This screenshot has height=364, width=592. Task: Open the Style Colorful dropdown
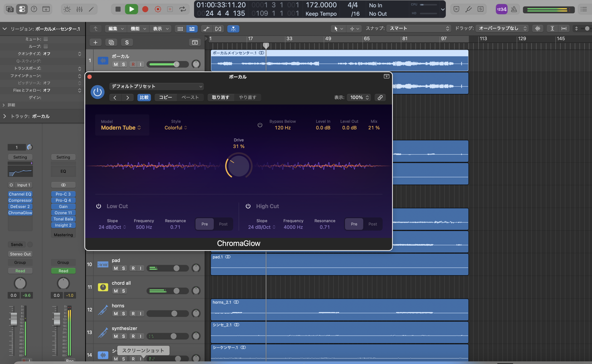(x=176, y=128)
